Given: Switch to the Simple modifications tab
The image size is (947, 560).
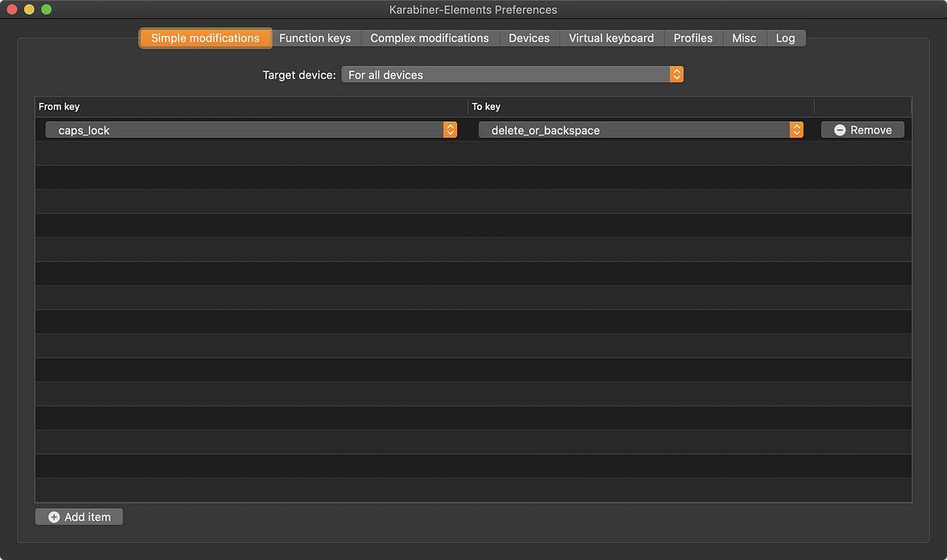Looking at the screenshot, I should tap(205, 38).
